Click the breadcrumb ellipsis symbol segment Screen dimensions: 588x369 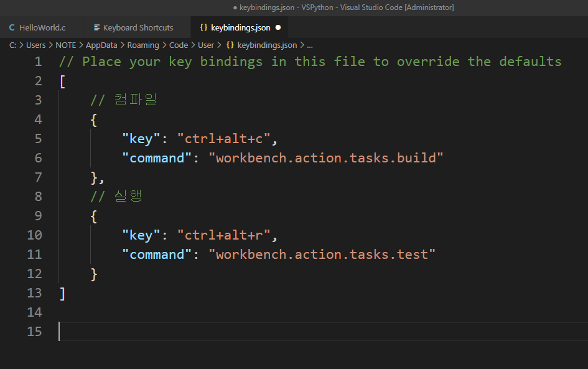coord(310,45)
